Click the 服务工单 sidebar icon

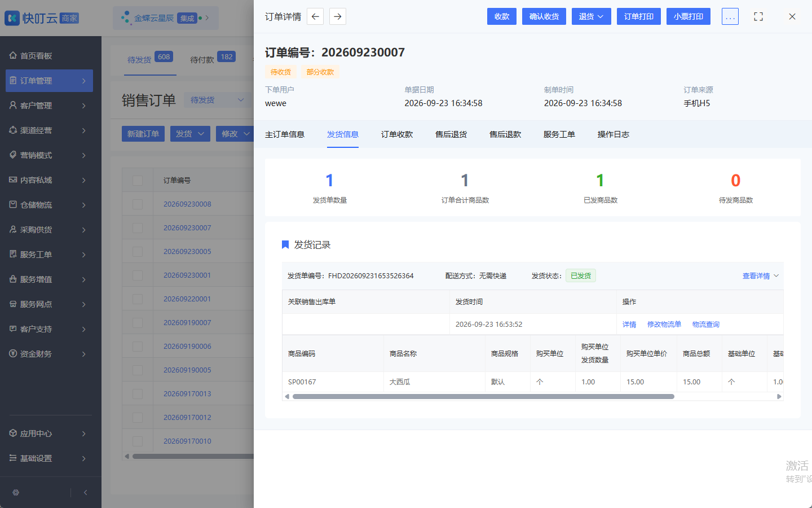pos(13,254)
